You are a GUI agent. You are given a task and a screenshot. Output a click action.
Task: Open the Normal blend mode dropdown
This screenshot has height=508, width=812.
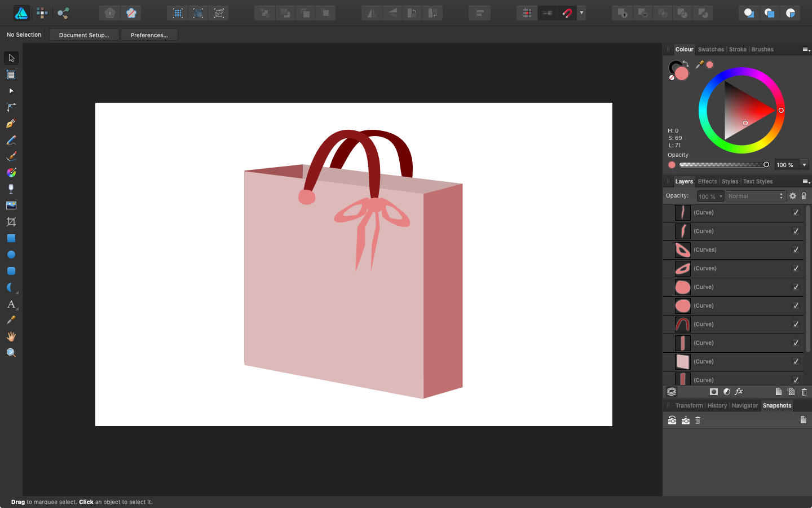pyautogui.click(x=756, y=196)
